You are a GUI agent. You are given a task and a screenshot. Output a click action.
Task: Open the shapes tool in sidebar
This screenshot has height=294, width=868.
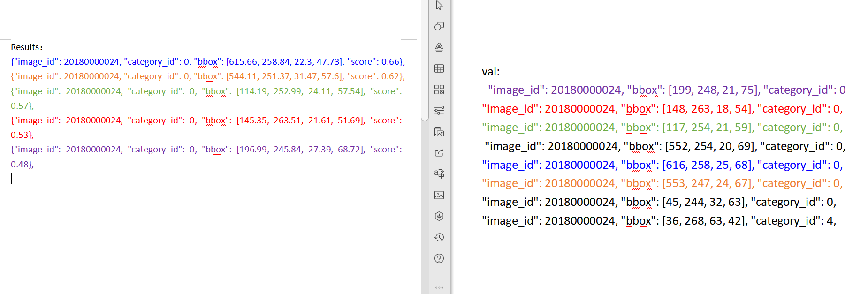pos(439,26)
